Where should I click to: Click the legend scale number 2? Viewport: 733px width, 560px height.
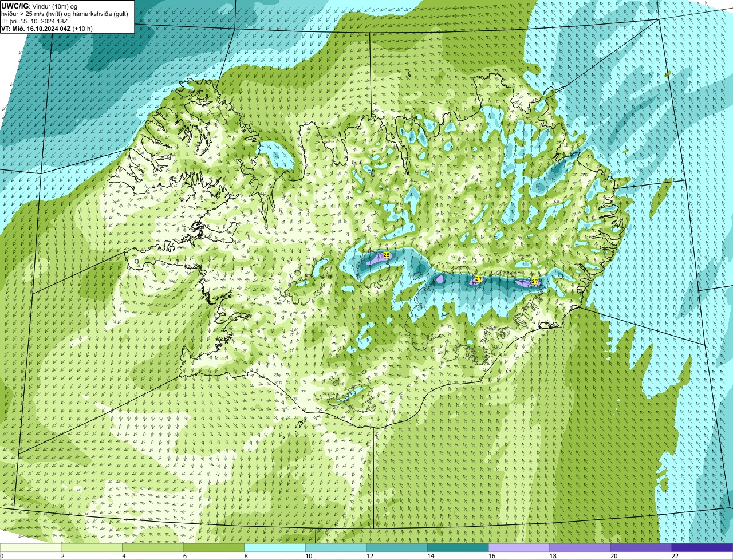pyautogui.click(x=62, y=556)
